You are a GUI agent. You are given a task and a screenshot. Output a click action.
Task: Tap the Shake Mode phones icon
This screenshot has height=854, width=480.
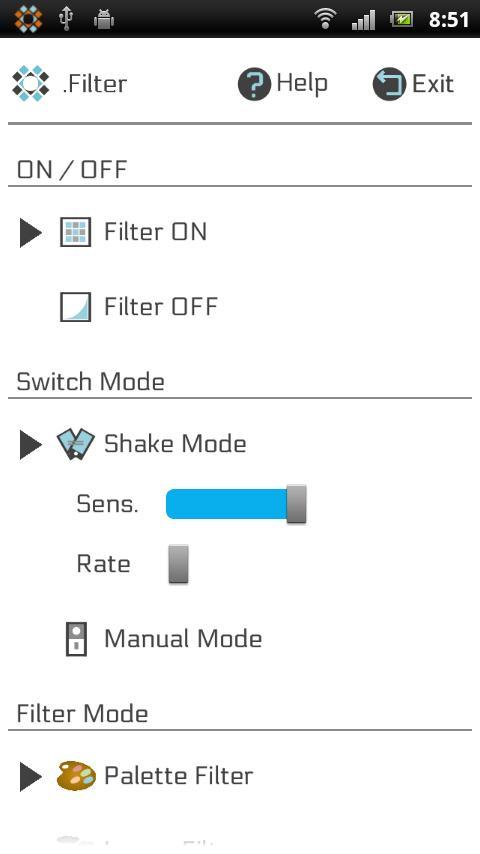[x=76, y=444]
